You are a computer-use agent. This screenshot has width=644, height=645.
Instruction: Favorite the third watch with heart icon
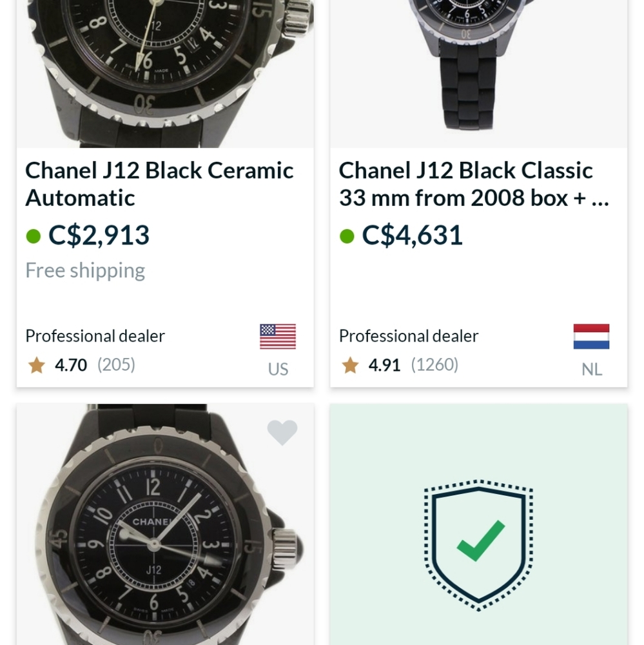coord(282,432)
